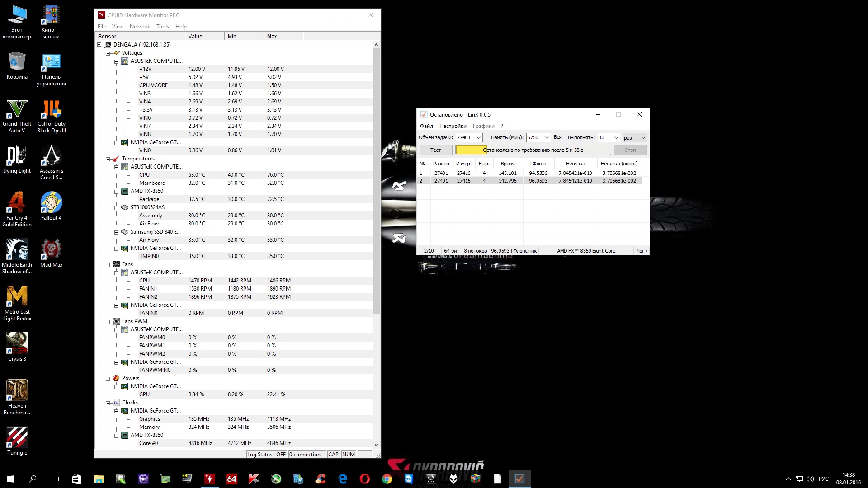Click LinX icon in taskbar
The width and height of the screenshot is (868, 488).
519,479
